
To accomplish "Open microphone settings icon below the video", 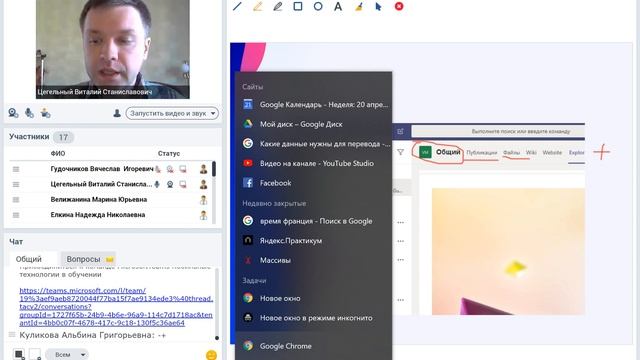I will tap(29, 113).
